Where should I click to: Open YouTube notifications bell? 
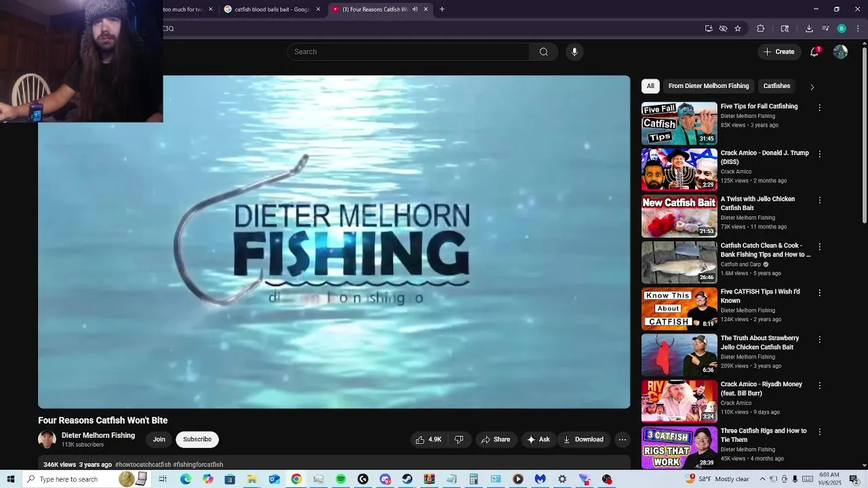coord(814,52)
